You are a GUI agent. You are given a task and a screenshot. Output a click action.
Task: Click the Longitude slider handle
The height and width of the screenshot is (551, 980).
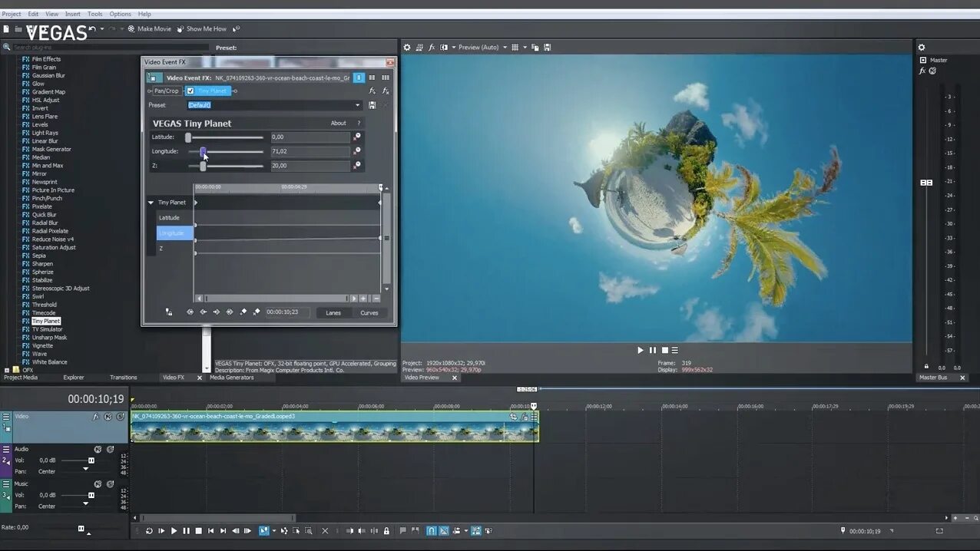[204, 151]
